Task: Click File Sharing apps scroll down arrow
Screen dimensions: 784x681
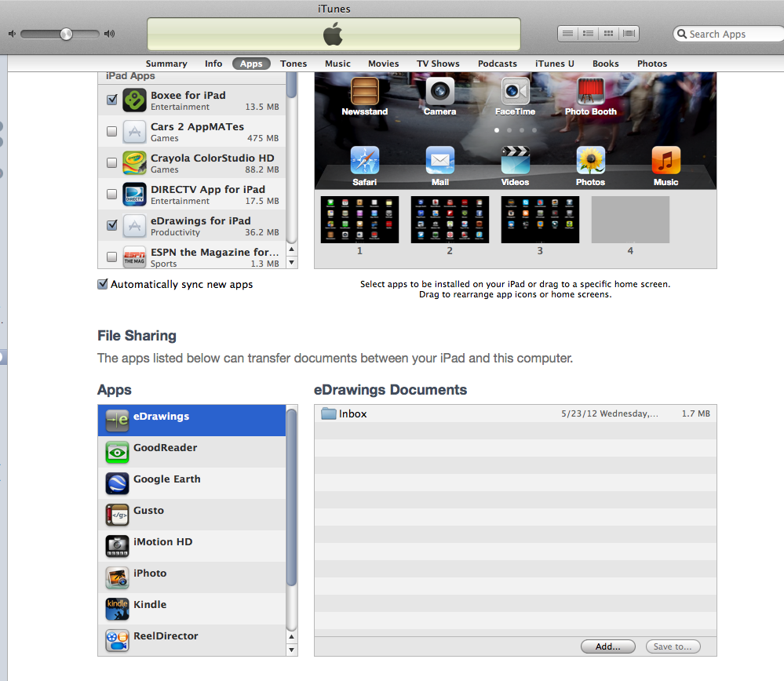Action: (292, 650)
